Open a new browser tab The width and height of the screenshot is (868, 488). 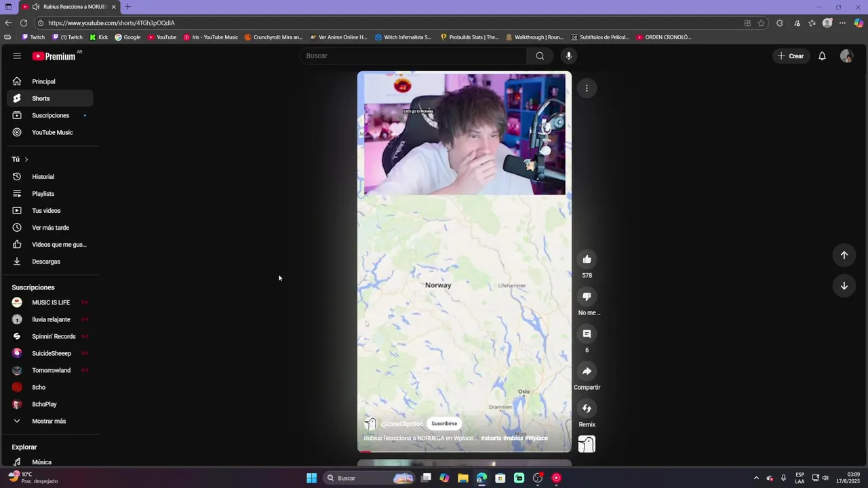coord(127,7)
